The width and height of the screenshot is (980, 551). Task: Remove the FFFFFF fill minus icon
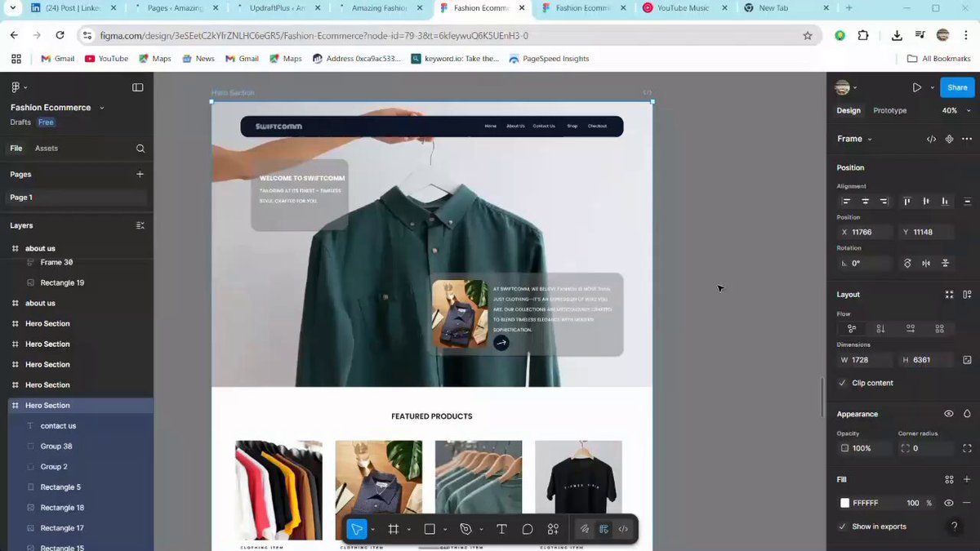point(967,503)
